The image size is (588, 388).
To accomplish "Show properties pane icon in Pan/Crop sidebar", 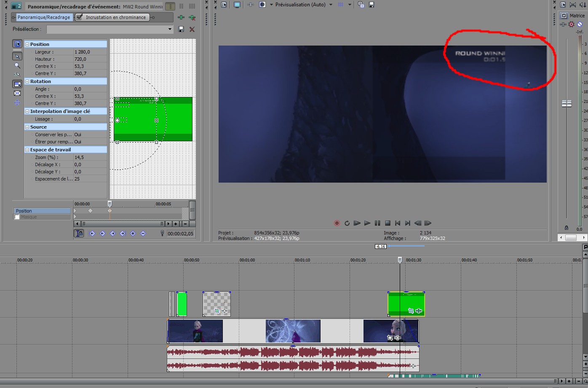I will (x=17, y=44).
